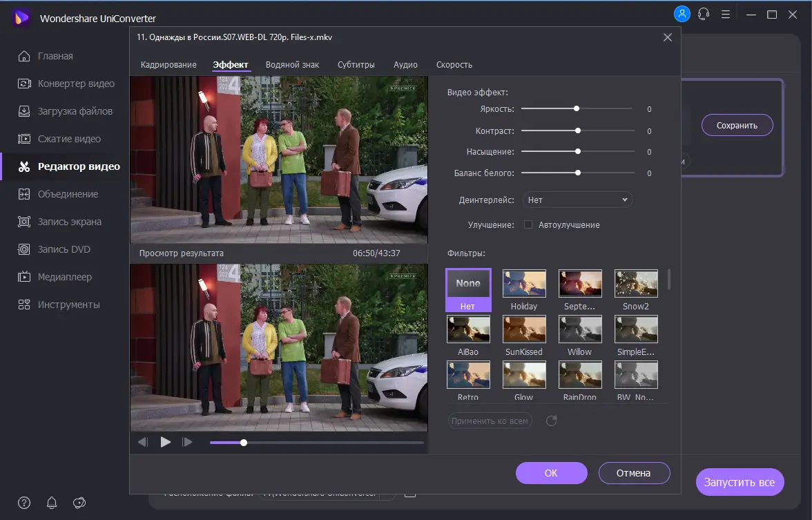812x520 pixels.
Task: Enable the Автоулучшение checkbox
Action: coord(528,224)
